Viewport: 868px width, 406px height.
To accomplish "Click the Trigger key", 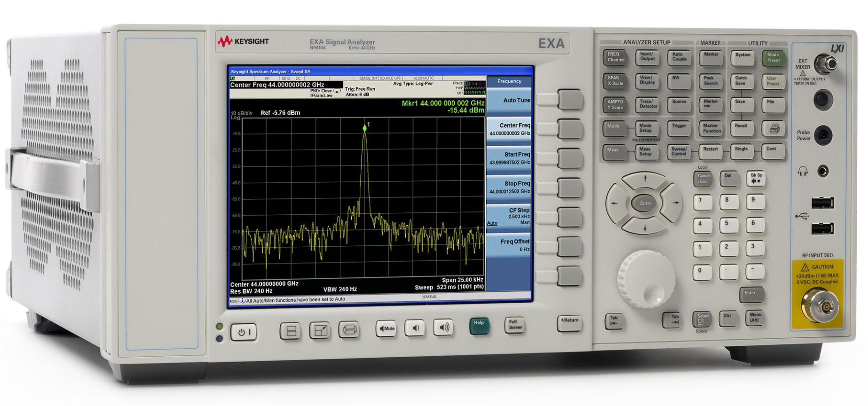I will click(679, 129).
